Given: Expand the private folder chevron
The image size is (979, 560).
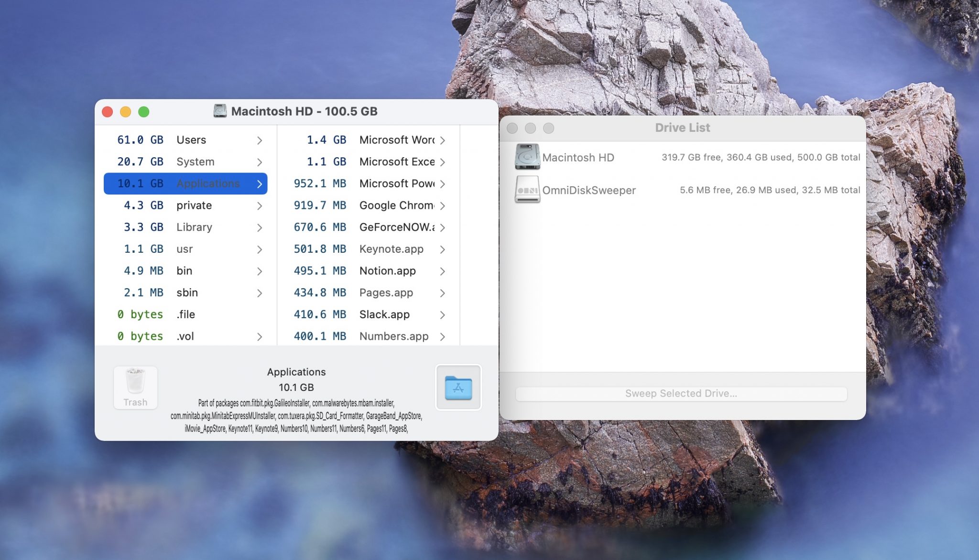Looking at the screenshot, I should pos(260,205).
